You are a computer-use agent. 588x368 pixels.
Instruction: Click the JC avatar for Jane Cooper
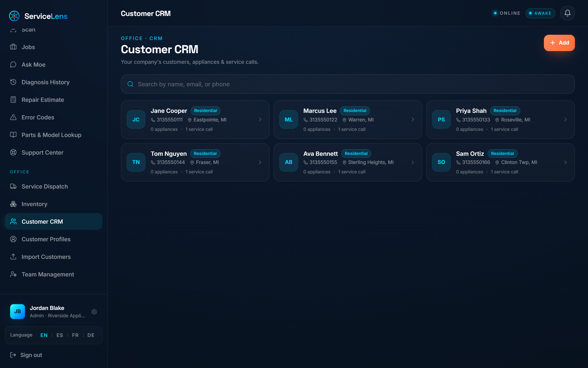(x=136, y=120)
